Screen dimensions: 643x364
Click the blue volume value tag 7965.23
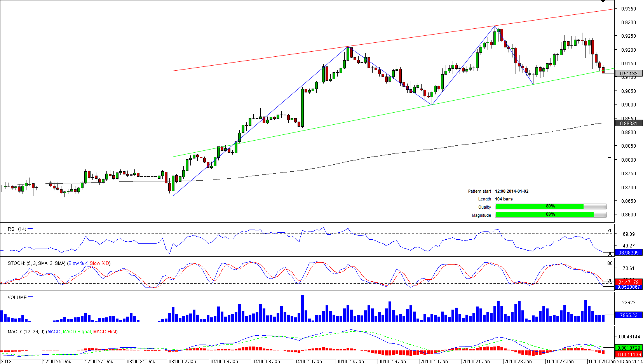click(x=629, y=315)
